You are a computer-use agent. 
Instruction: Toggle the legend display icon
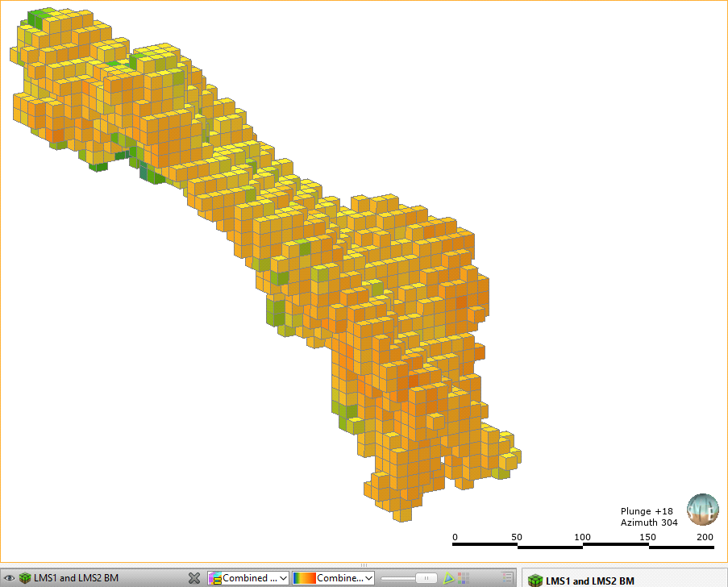(507, 578)
